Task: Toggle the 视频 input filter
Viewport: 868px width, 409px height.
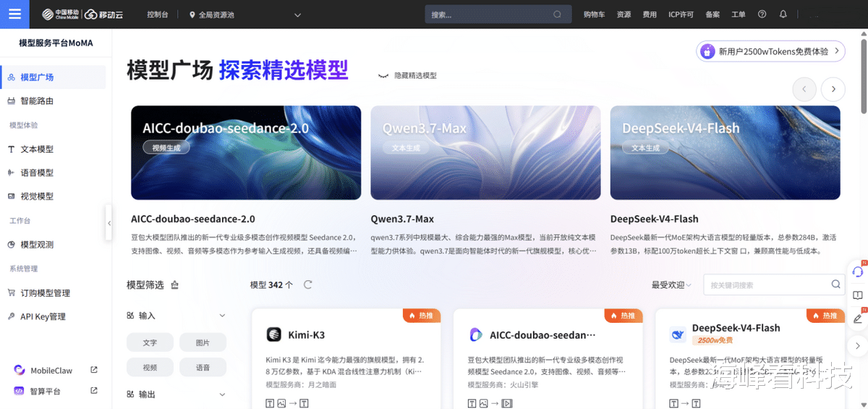Action: tap(150, 367)
